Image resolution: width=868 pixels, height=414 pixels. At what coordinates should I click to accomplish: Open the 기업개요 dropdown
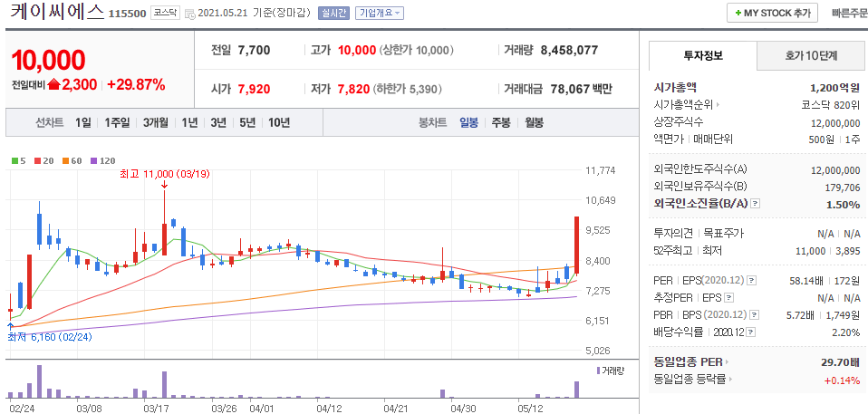(380, 13)
